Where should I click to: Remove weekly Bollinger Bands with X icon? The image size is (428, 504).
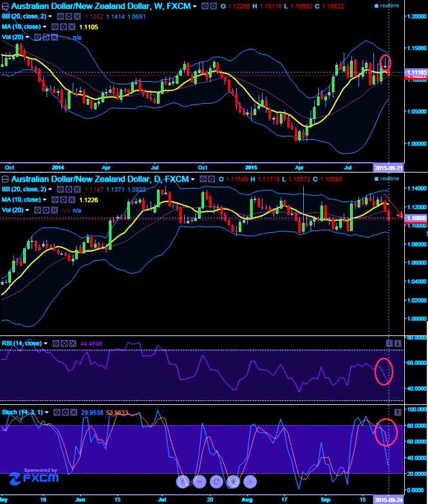pyautogui.click(x=77, y=16)
